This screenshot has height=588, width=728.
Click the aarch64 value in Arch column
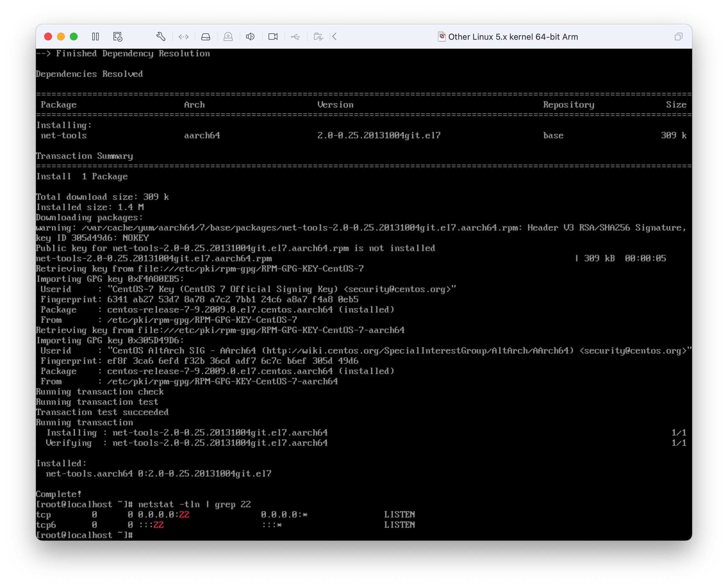[202, 135]
